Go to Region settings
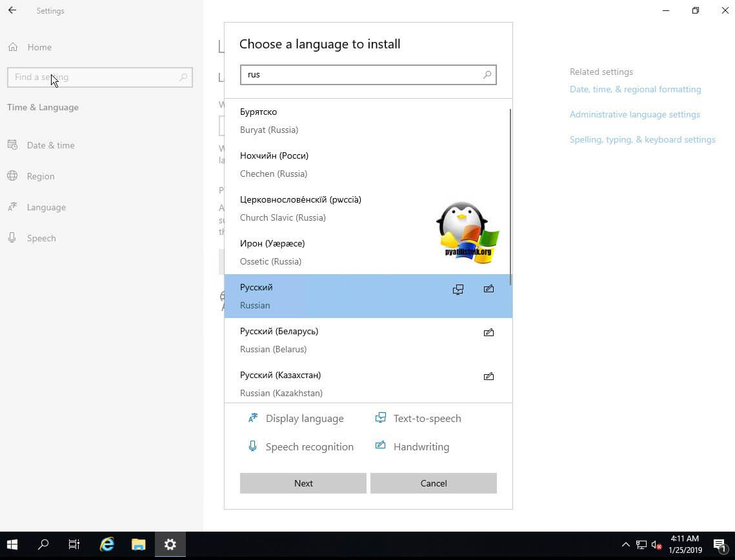This screenshot has height=560, width=735. pyautogui.click(x=40, y=176)
